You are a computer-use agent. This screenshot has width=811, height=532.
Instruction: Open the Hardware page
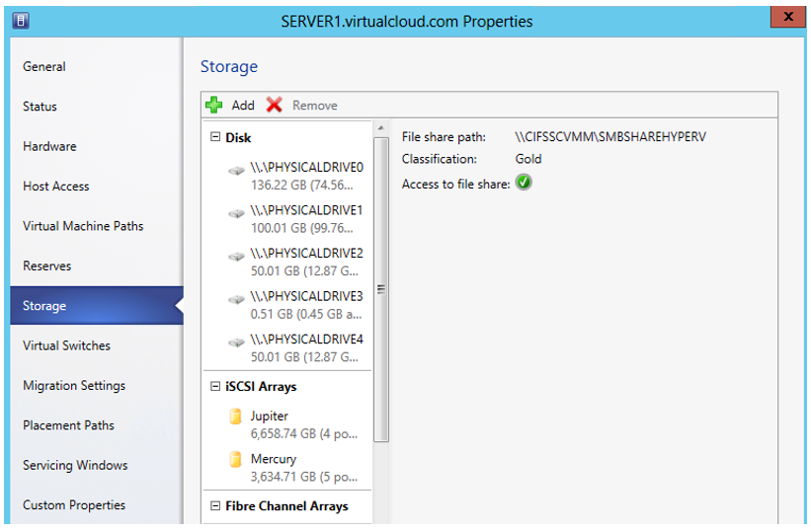[96, 146]
